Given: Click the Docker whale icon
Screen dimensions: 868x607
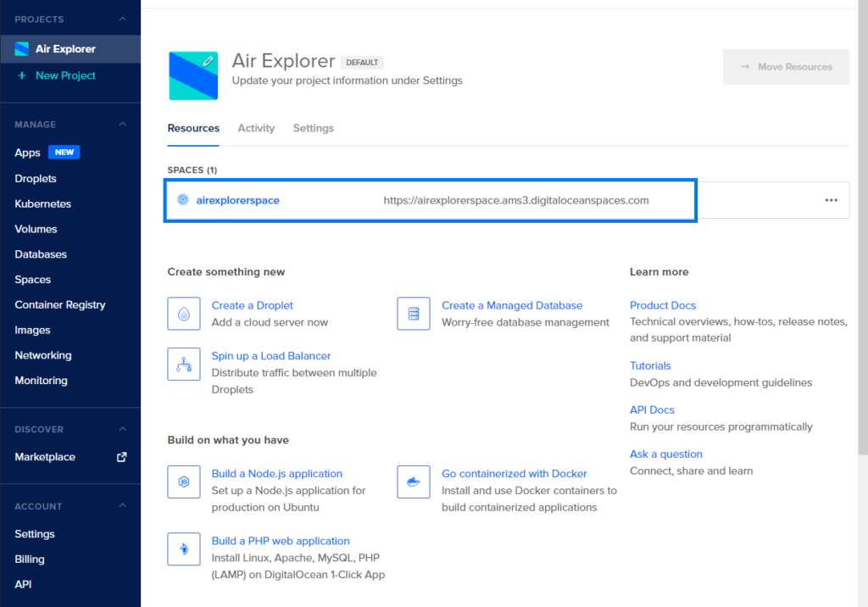Looking at the screenshot, I should tap(414, 482).
